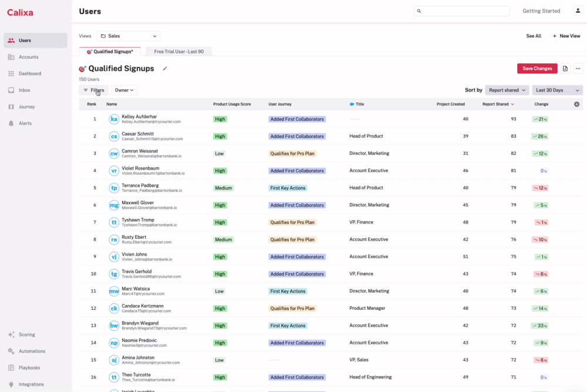587x392 pixels.
Task: Click Caesar Schmitt's 26% change badge
Action: point(540,136)
